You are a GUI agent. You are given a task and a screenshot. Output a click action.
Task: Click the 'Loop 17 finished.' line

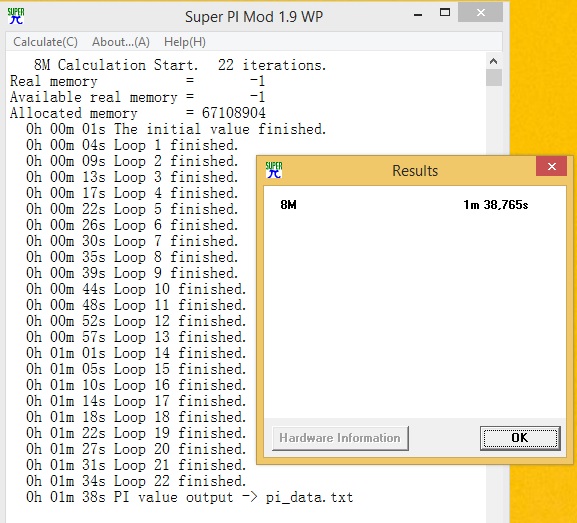(136, 401)
